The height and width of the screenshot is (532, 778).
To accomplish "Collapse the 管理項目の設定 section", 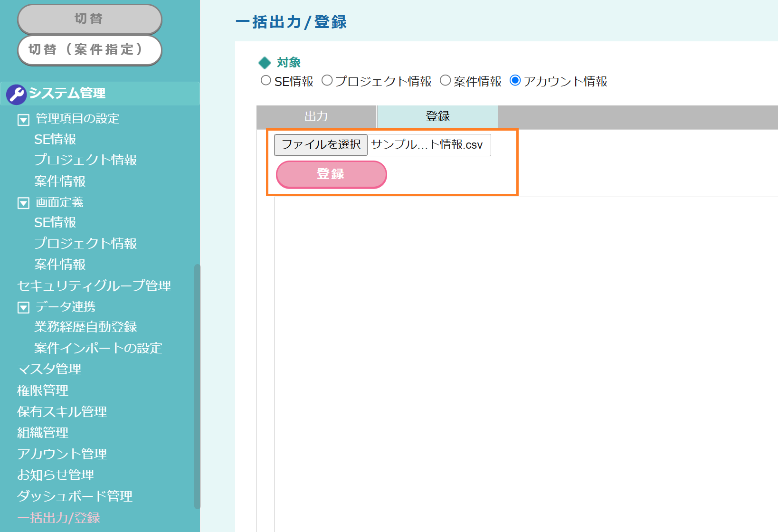I will point(23,120).
